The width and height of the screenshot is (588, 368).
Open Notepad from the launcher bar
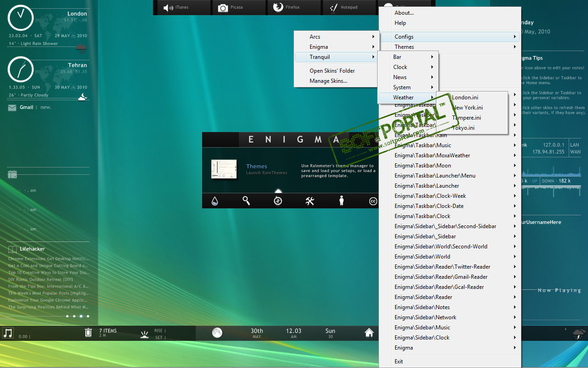pyautogui.click(x=333, y=8)
